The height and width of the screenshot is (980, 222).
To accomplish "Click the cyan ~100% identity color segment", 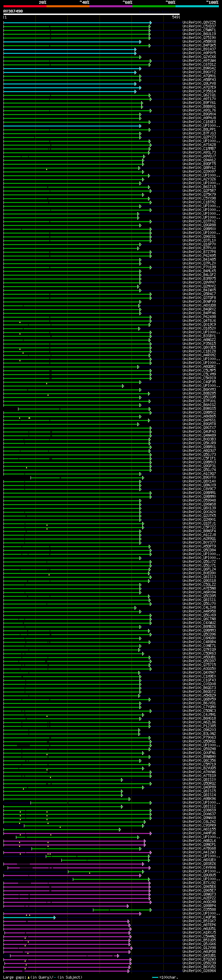I will [x=197, y=6].
